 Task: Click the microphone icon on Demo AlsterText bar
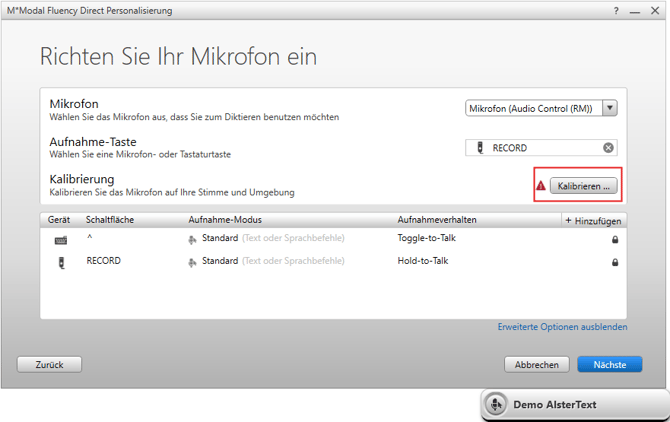pos(496,405)
